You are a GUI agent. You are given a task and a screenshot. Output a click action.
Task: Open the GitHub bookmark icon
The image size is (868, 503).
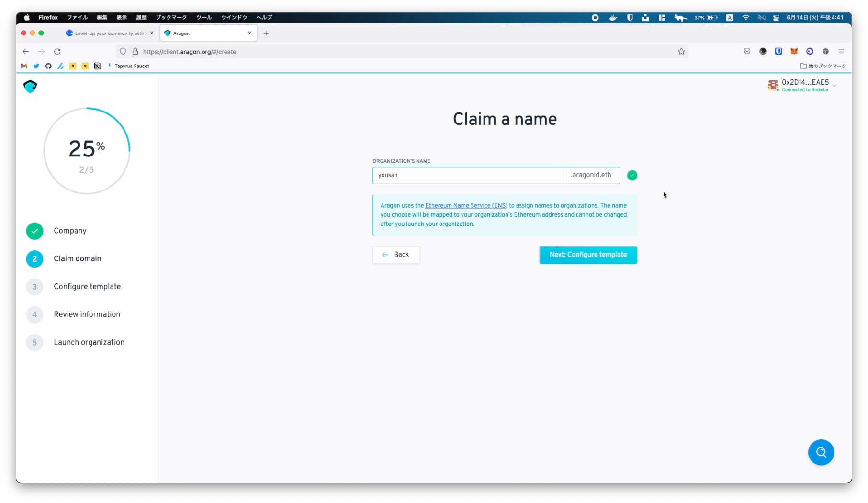tap(48, 66)
